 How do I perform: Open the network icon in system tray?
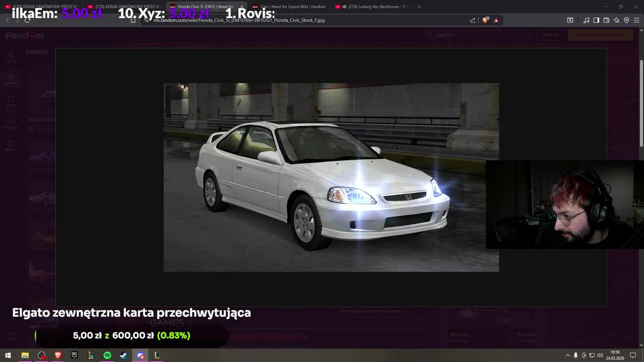[x=592, y=355]
